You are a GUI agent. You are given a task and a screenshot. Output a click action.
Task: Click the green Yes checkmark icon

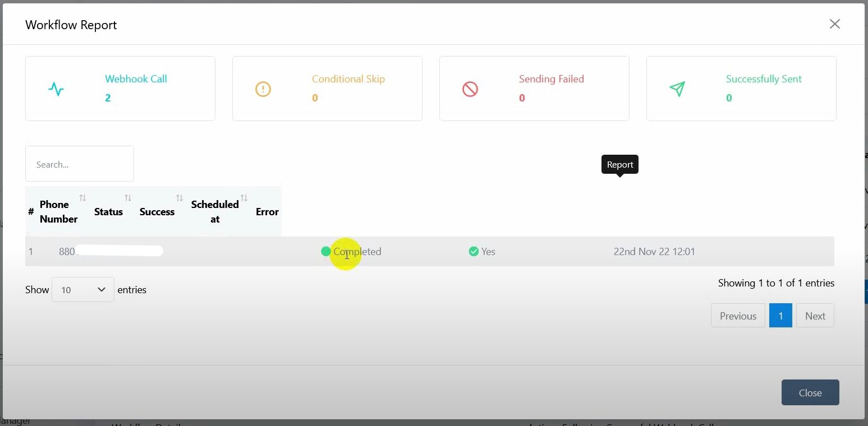474,252
